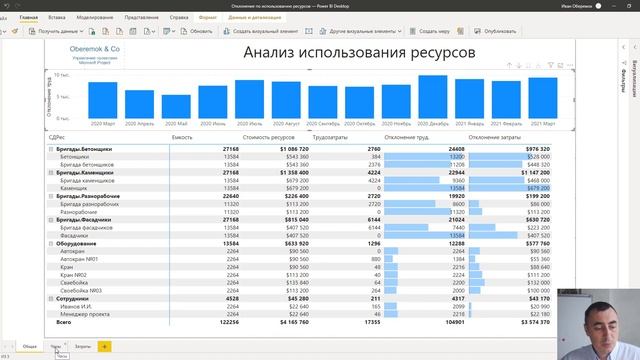Expand the Фильтры pane chevron
The height and width of the screenshot is (360, 640).
click(x=624, y=47)
